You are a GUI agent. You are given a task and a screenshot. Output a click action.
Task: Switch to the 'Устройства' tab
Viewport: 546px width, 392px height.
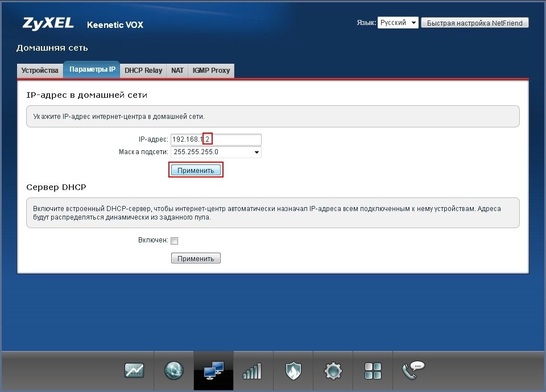[x=40, y=71]
